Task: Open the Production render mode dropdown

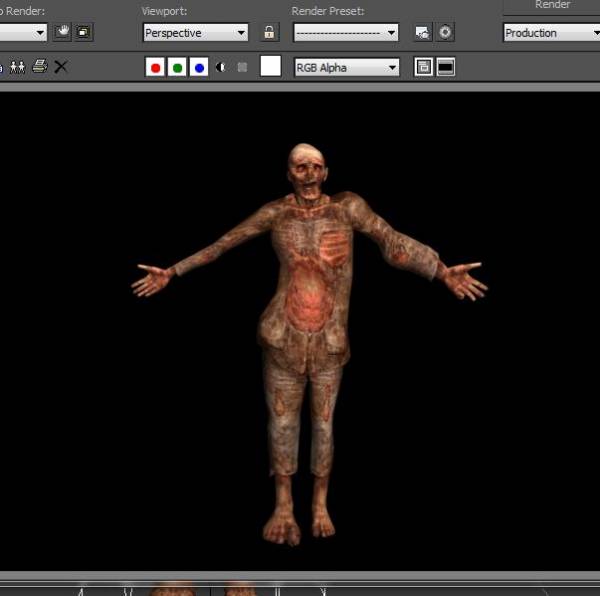Action: (550, 33)
